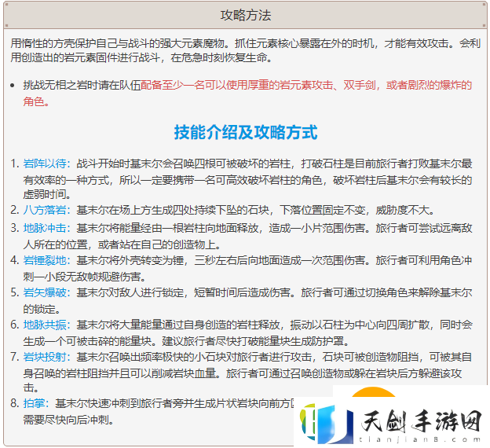The height and width of the screenshot is (448, 490).
Task: Open the 岩矢爆破 skill link
Action: click(45, 292)
